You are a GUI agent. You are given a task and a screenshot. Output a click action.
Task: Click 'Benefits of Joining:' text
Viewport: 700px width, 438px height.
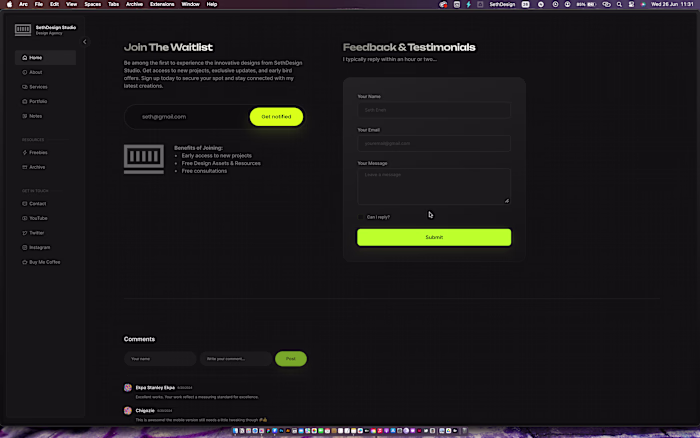pos(198,148)
